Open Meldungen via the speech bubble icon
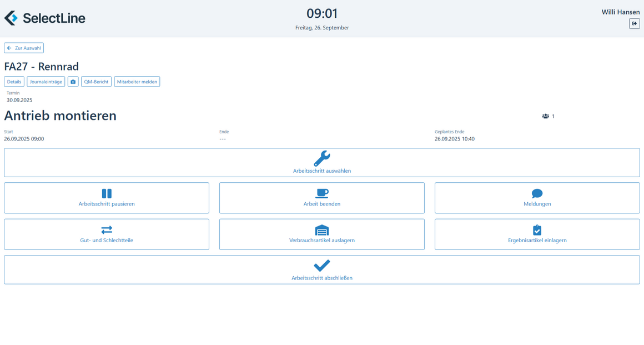This screenshot has height=345, width=644. (x=537, y=193)
